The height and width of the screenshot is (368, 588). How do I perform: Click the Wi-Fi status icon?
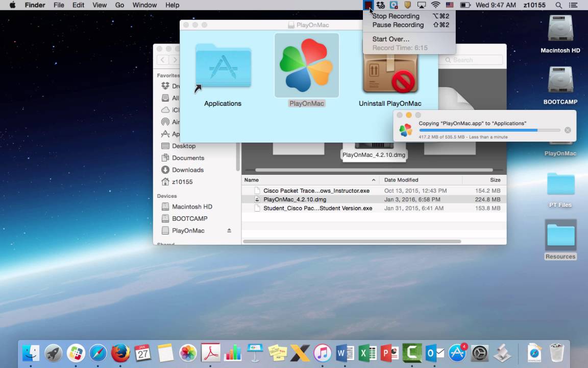coord(435,5)
